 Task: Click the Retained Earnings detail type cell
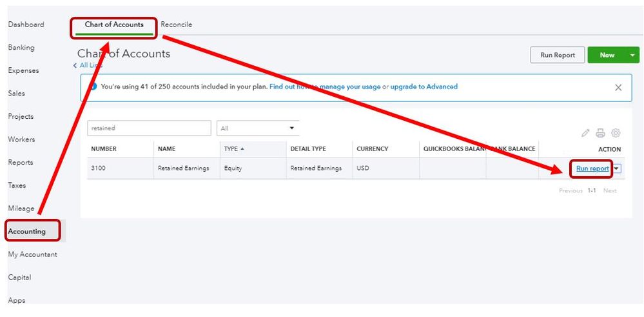316,168
